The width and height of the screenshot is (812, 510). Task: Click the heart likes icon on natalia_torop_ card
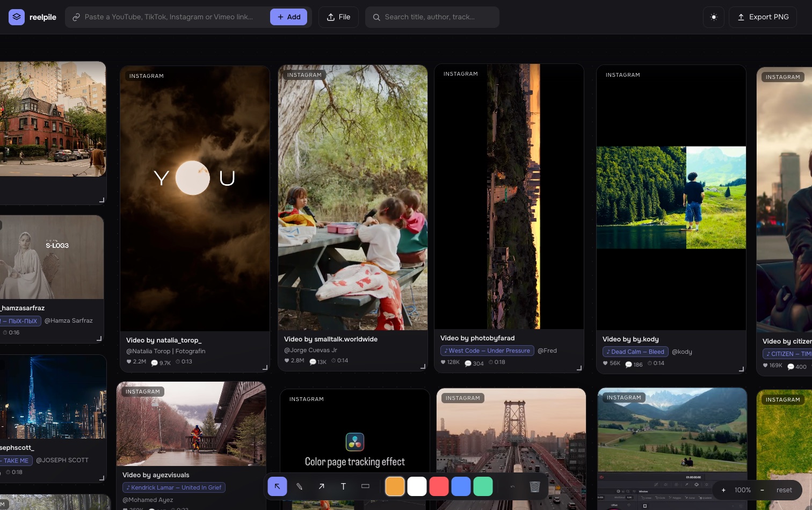tap(129, 361)
